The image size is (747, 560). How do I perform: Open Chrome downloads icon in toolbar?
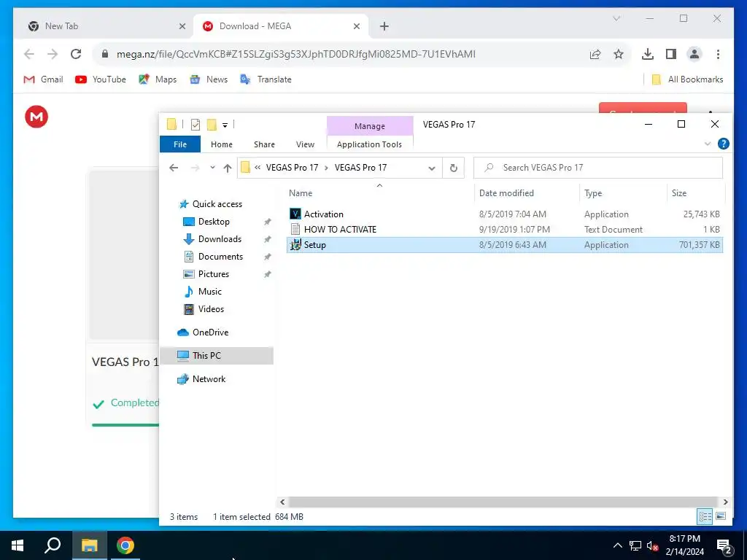[x=648, y=54]
